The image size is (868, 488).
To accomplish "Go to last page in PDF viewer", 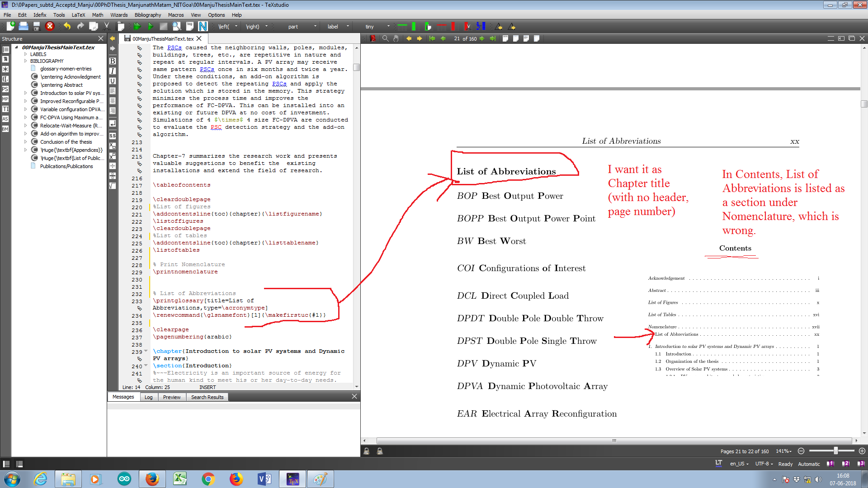I will click(x=492, y=38).
